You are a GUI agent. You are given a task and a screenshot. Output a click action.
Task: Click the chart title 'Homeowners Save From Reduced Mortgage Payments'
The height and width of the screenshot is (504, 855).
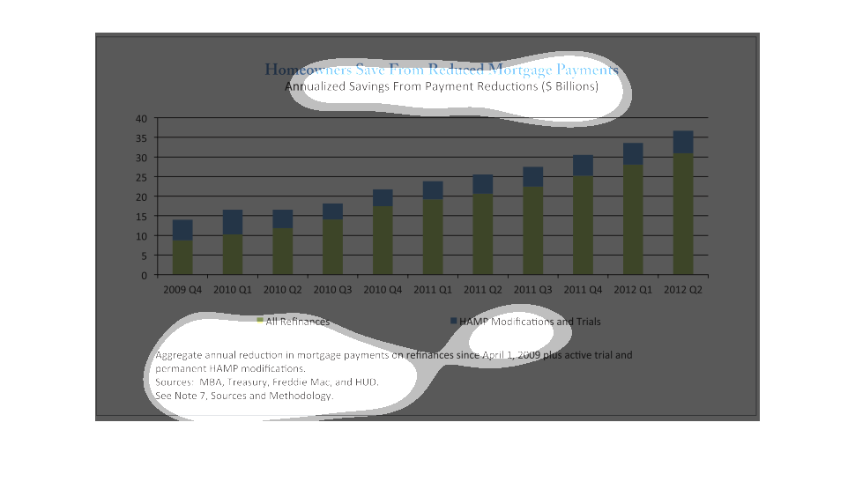click(442, 70)
